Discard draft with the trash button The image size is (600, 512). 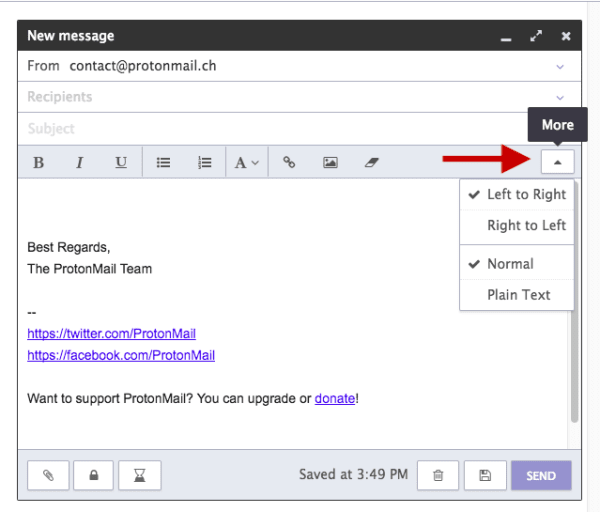pos(438,475)
